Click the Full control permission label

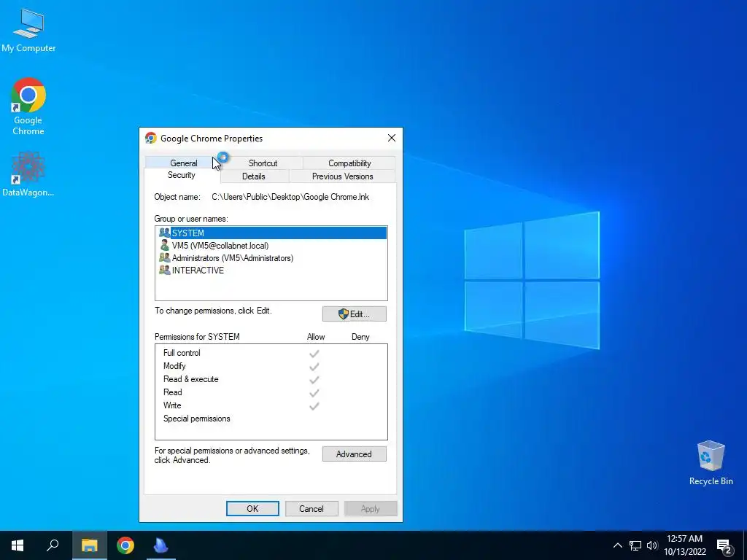[x=182, y=353]
